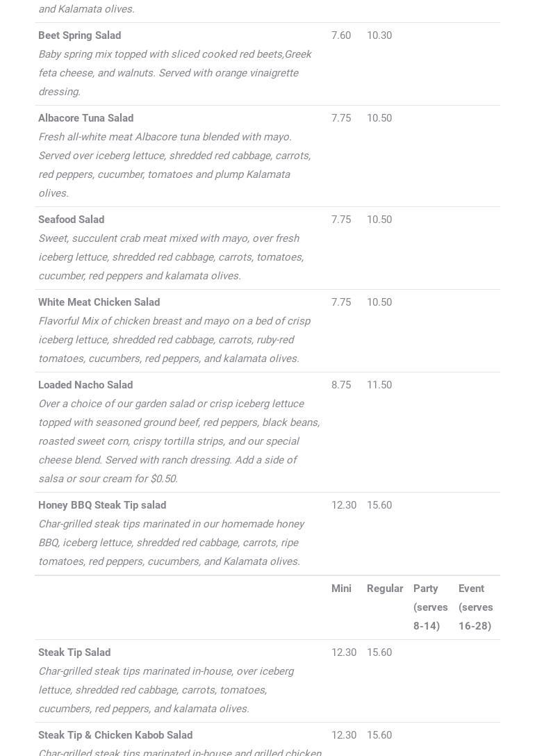The height and width of the screenshot is (756, 535).
Task: Select the 7.60 mini price for Beet Spring Salad
Action: click(340, 35)
